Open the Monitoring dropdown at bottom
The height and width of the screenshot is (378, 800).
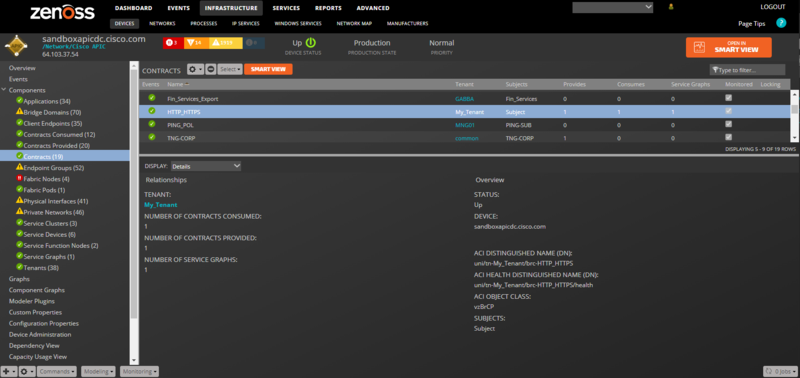(139, 372)
